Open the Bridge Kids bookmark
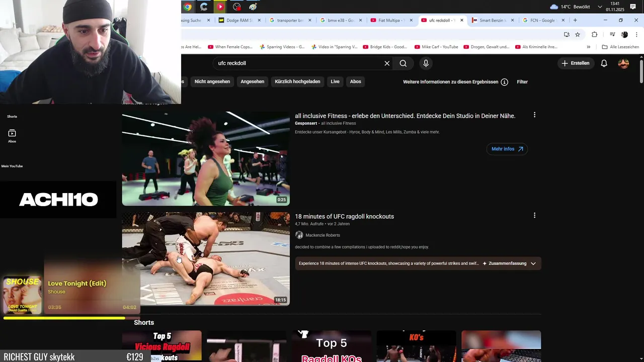This screenshot has height=362, width=644. (x=385, y=47)
